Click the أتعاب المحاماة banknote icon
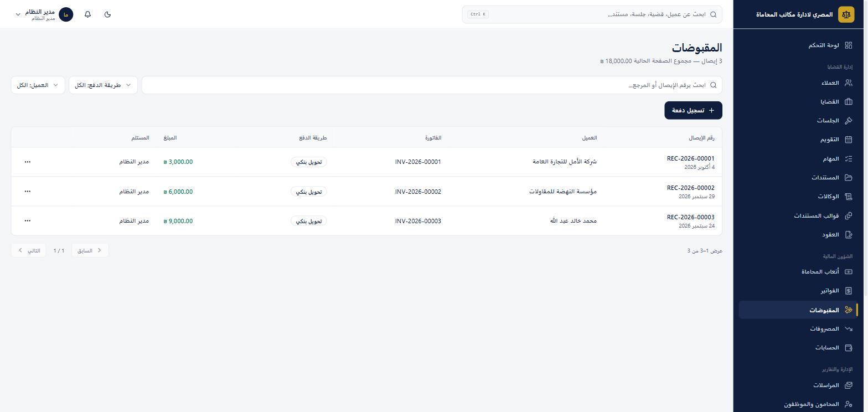This screenshot has height=412, width=868. point(849,272)
